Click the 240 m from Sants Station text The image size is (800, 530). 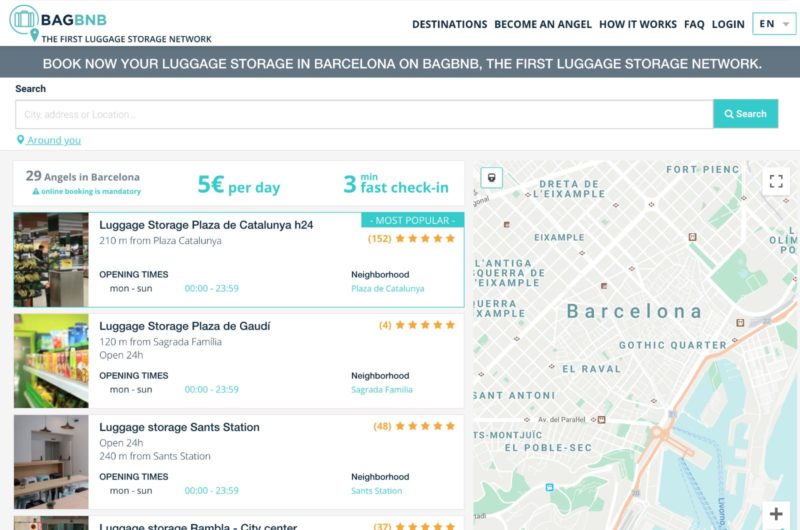click(155, 456)
